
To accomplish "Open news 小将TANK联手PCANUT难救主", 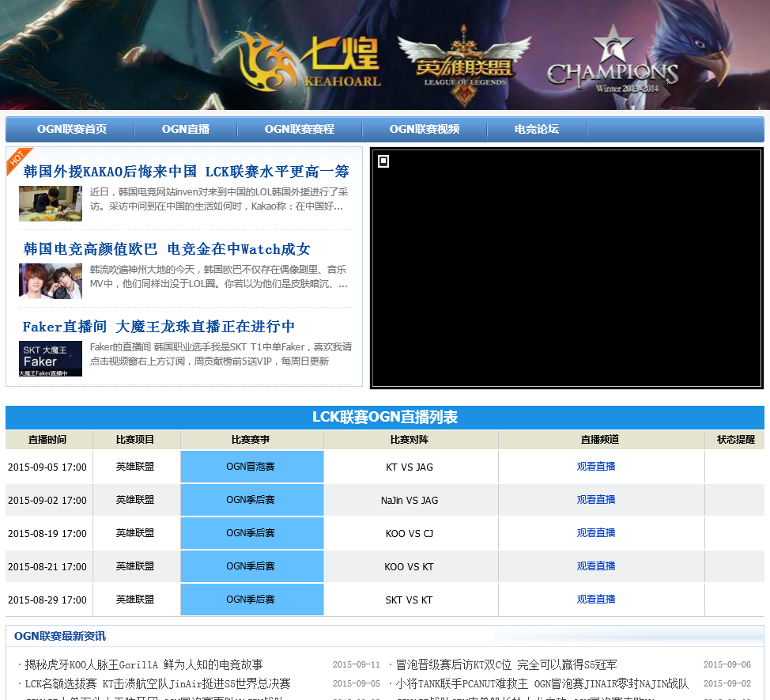I will 542,683.
